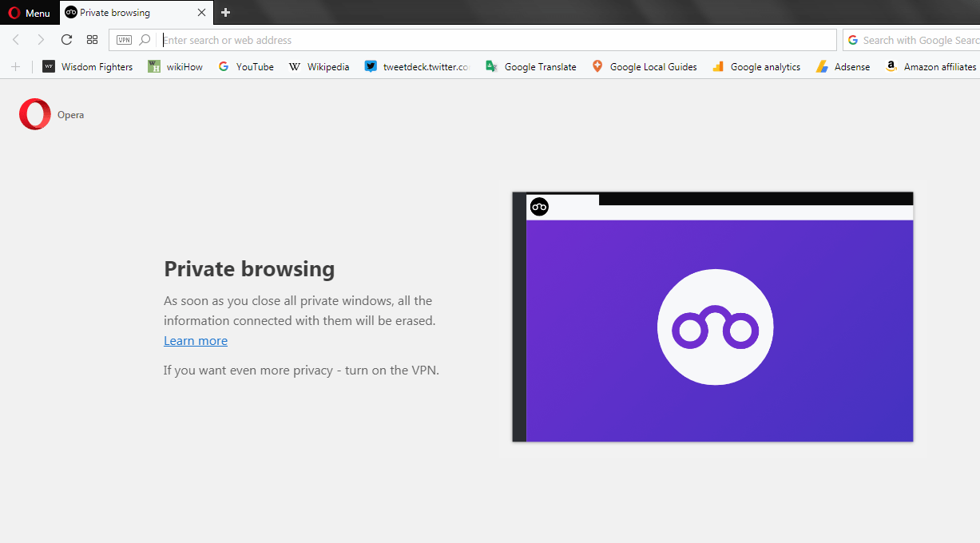The image size is (980, 543).
Task: Close the Private browsing tab
Action: tap(201, 13)
